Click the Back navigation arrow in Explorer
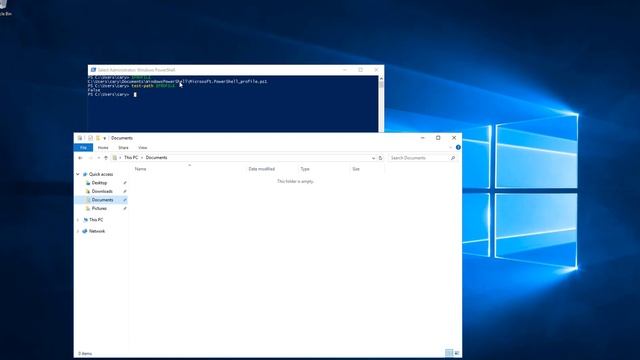This screenshot has height=360, width=640. (x=80, y=158)
